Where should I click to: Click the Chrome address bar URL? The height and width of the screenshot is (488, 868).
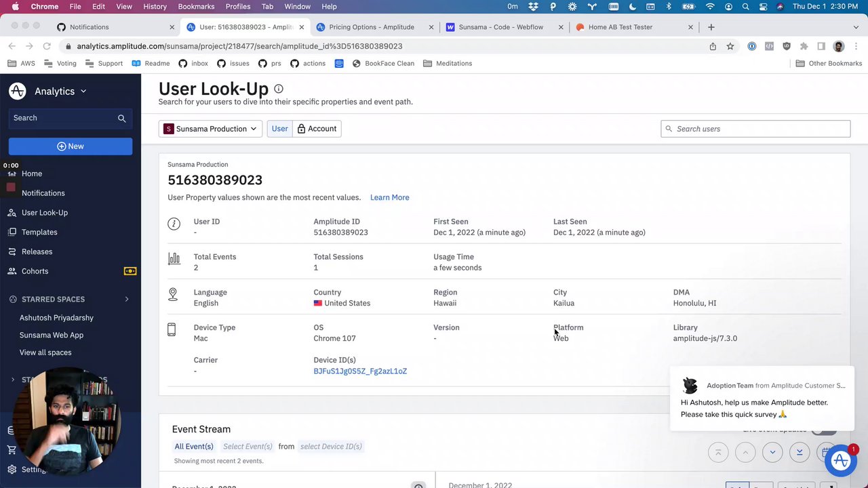[239, 46]
